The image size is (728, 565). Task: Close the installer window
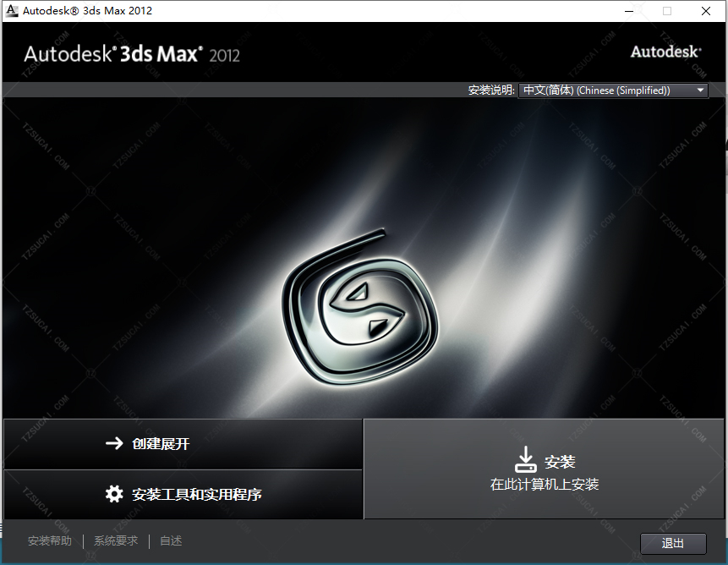pos(706,11)
